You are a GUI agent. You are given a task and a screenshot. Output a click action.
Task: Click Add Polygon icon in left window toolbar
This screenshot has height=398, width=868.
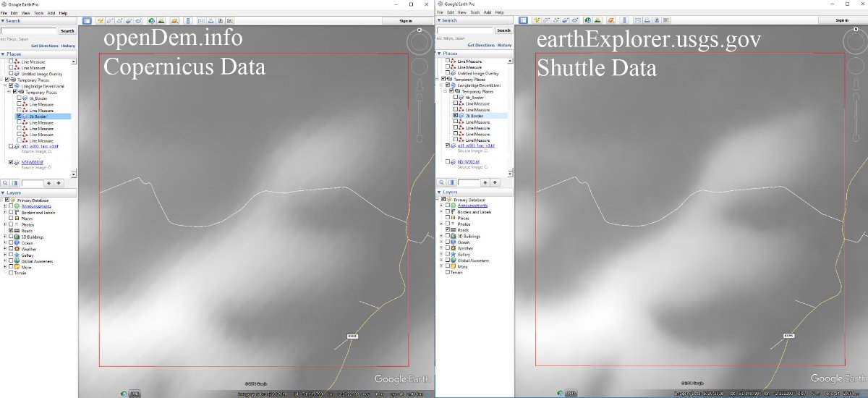[109, 21]
